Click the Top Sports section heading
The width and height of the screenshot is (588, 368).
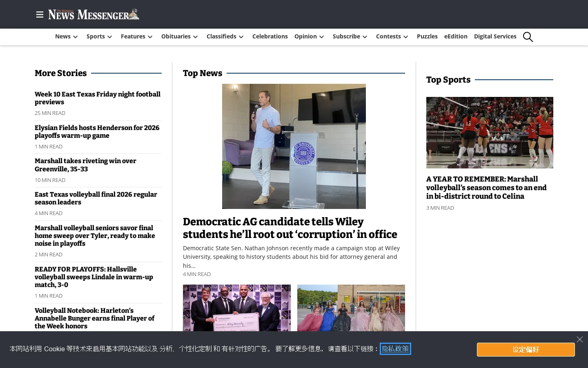(448, 80)
